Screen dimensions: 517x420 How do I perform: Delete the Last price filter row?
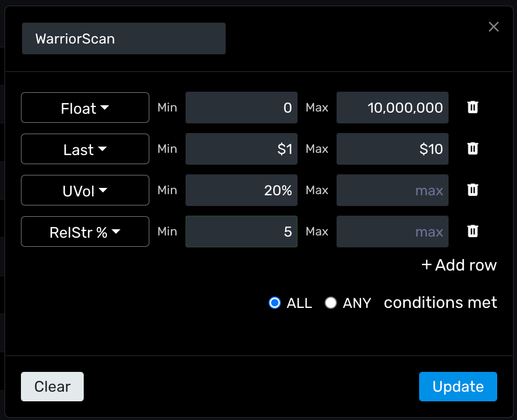(473, 149)
